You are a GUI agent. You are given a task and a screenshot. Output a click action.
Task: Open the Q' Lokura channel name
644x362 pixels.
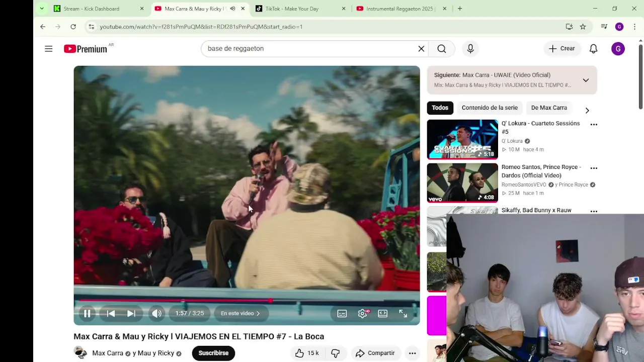pyautogui.click(x=512, y=141)
